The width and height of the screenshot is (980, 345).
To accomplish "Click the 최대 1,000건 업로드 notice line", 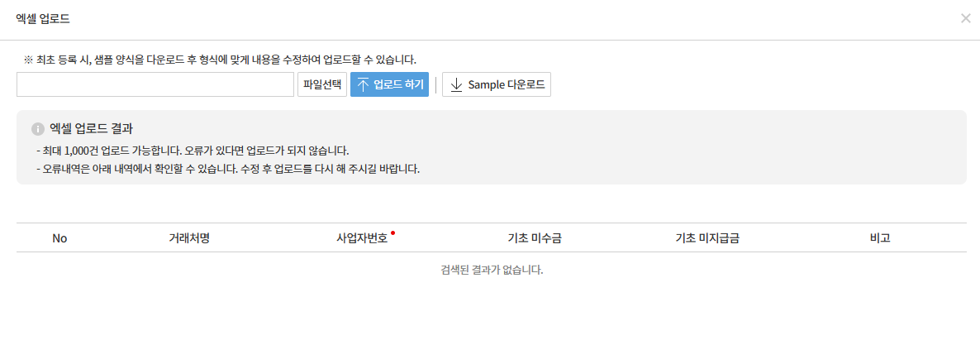I will click(x=193, y=151).
